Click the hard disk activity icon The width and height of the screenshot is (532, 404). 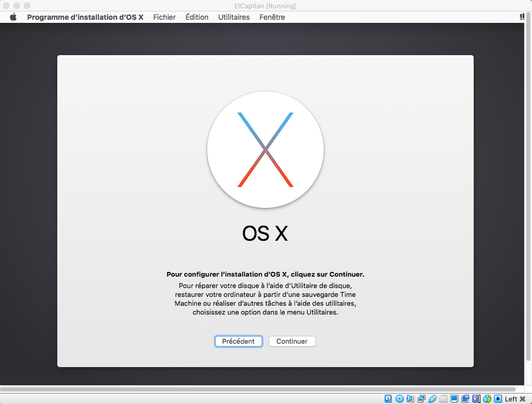click(x=388, y=399)
